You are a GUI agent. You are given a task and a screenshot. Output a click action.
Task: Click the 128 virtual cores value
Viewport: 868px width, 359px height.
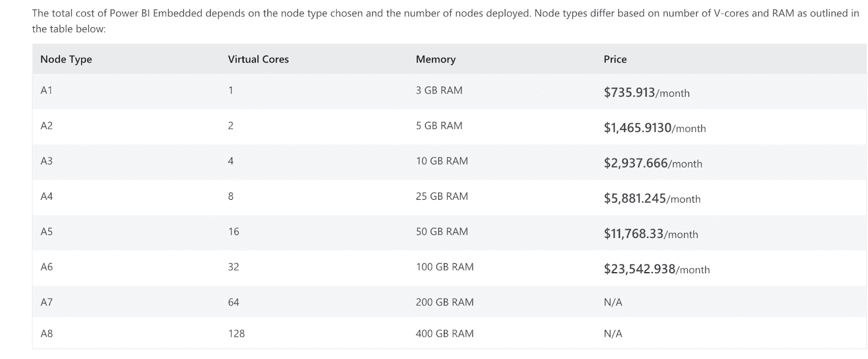236,333
